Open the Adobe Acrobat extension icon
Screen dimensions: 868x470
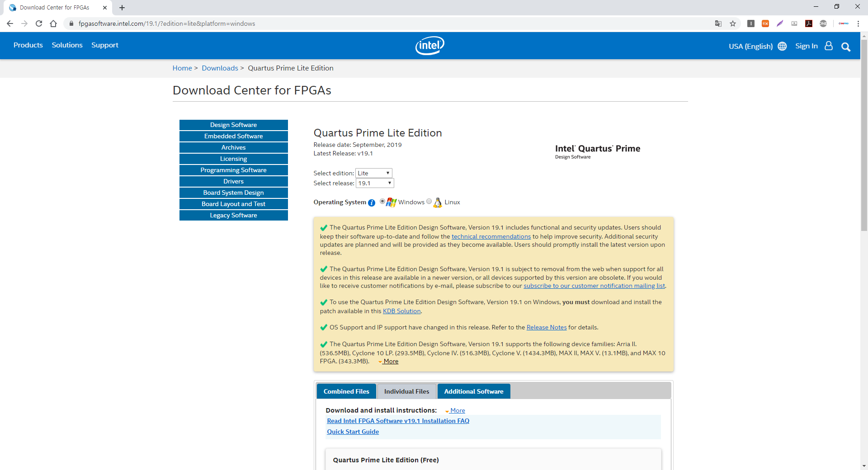[x=809, y=23]
